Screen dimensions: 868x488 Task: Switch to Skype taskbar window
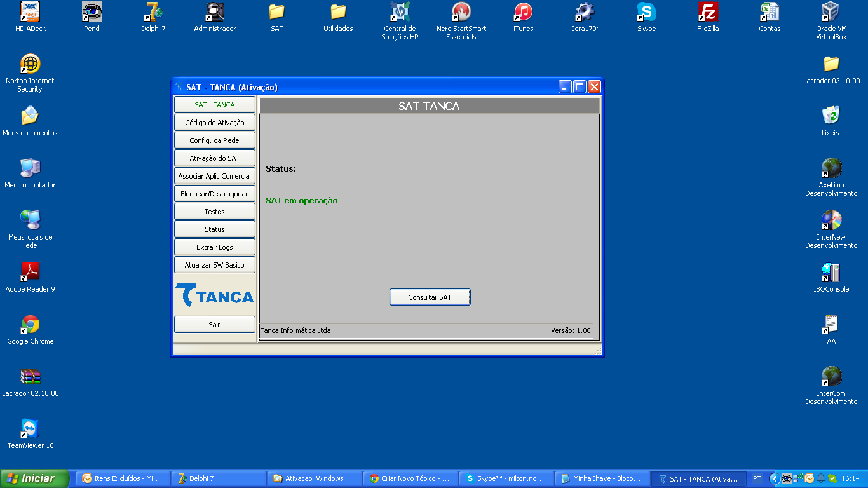[x=507, y=478]
